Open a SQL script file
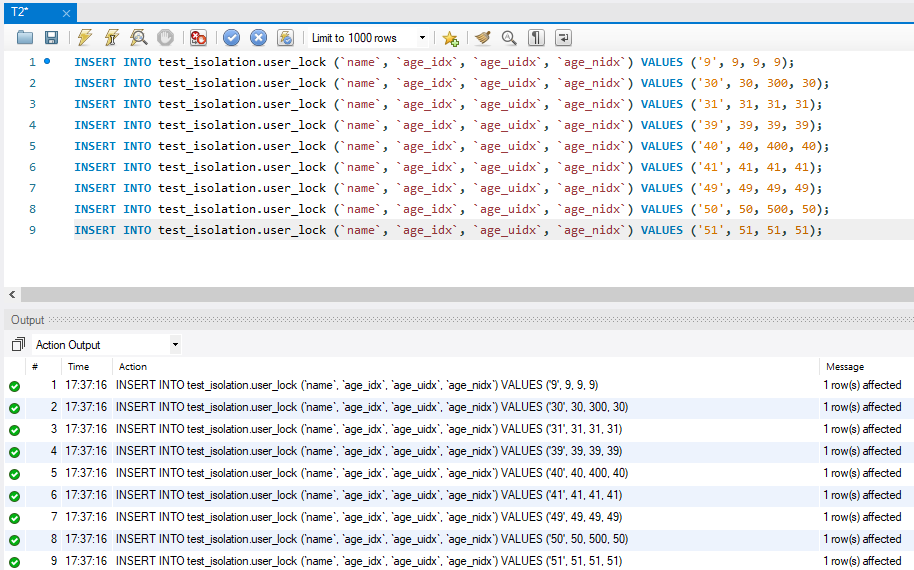Screen dimensions: 914x570 pyautogui.click(x=25, y=38)
